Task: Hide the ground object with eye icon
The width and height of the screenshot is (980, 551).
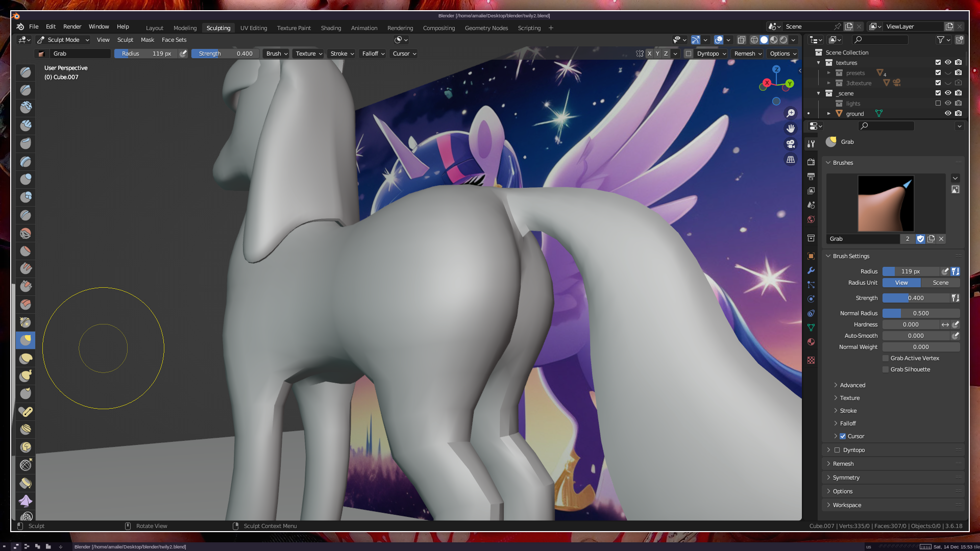Action: [948, 113]
